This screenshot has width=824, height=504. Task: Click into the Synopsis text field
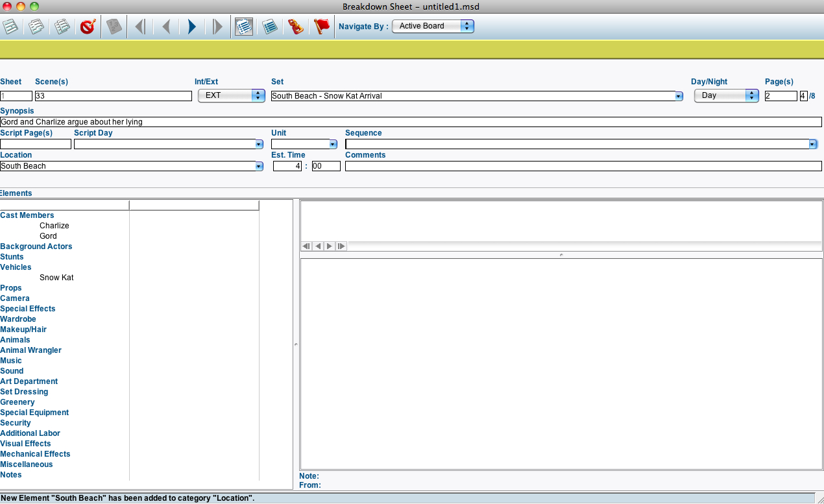pyautogui.click(x=411, y=122)
